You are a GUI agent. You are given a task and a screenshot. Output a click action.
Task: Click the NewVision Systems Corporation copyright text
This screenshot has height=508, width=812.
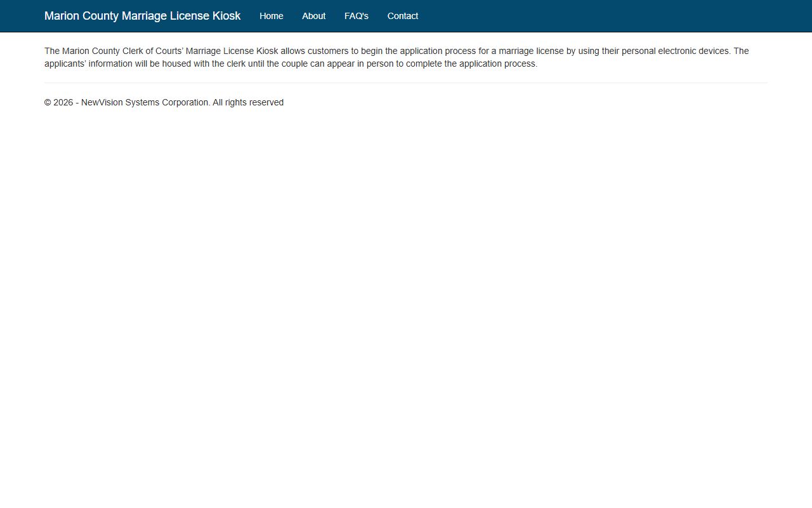click(x=164, y=102)
